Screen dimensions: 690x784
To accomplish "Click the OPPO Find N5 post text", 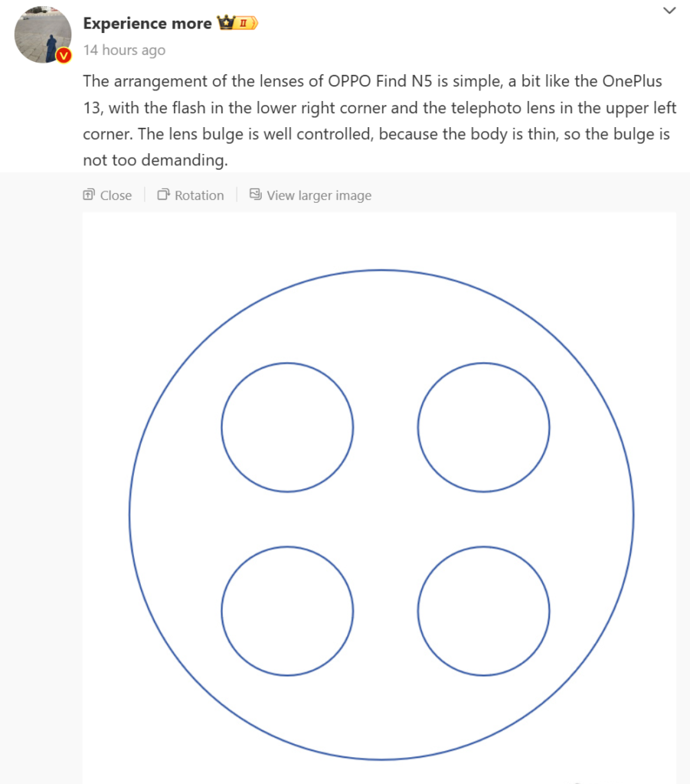I will pos(380,81).
